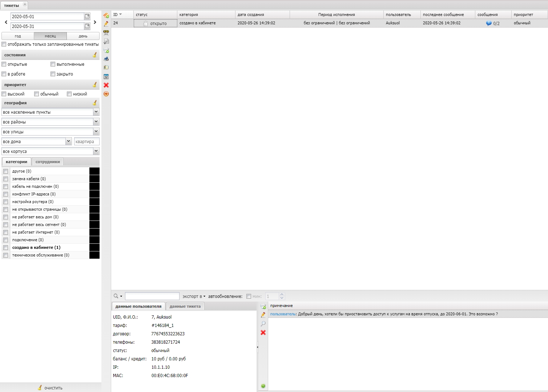
Task: Enable the 'открытые' state checkbox
Action: [4, 64]
